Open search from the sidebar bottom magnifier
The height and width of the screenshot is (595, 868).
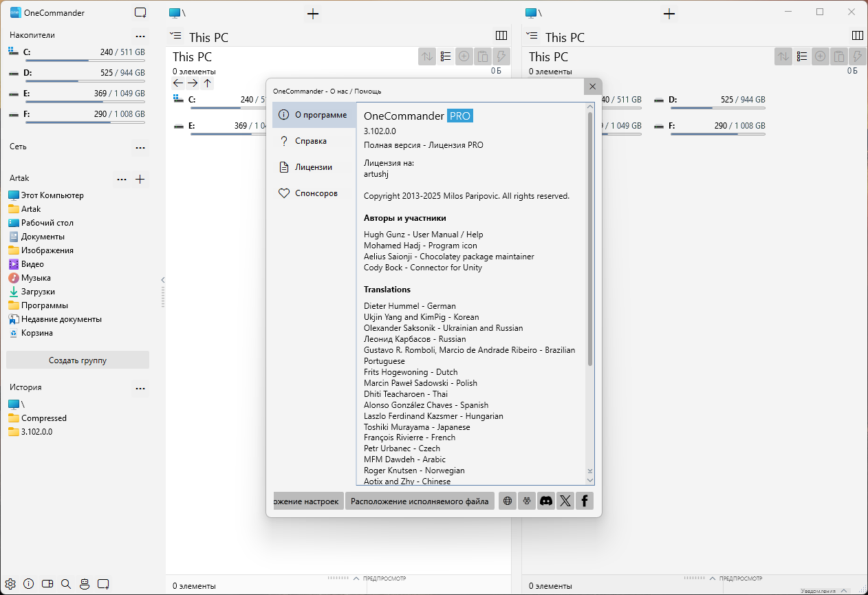(66, 583)
